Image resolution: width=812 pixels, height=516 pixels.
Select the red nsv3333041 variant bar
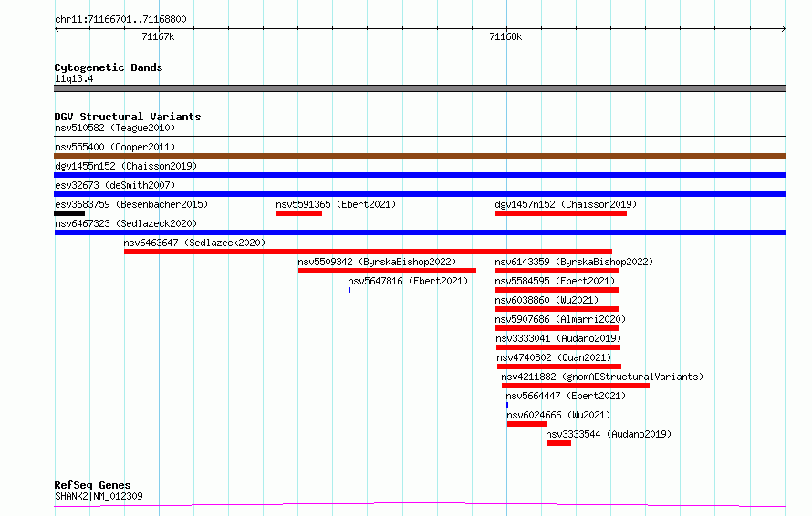pos(558,347)
